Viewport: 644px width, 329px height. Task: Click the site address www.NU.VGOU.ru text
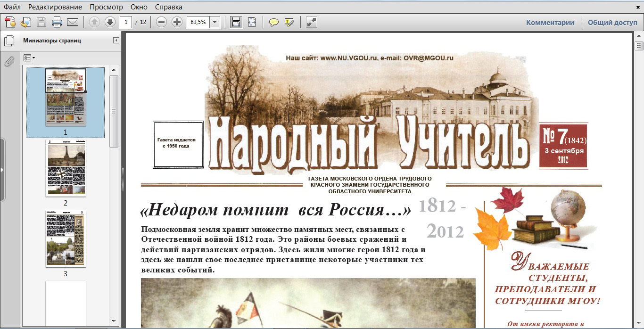pos(349,58)
